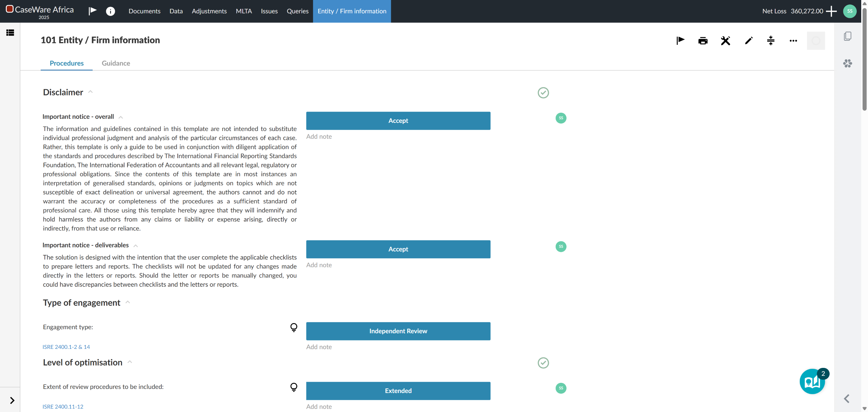Open the Adjustments menu
Viewport: 868px width, 412px height.
click(209, 11)
